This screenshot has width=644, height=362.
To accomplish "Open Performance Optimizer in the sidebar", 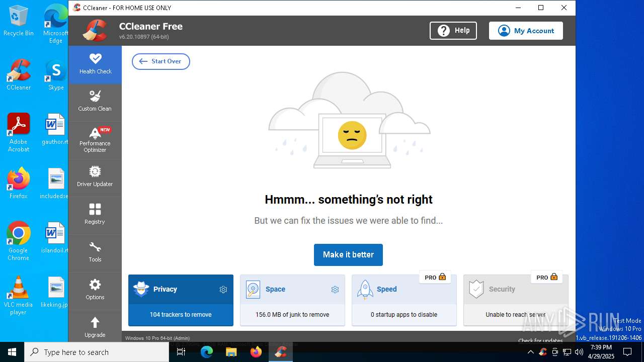I will [x=95, y=140].
